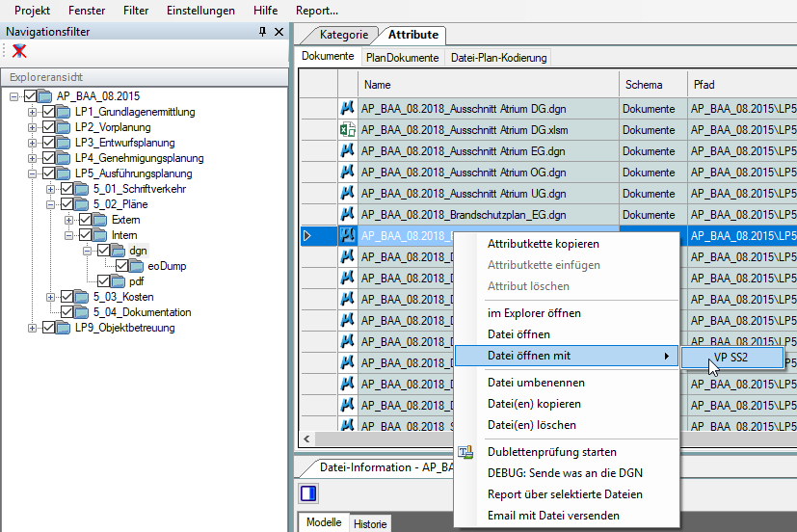Click the AP_BAA_08.2015 root folder icon
797x532 pixels.
[45, 96]
